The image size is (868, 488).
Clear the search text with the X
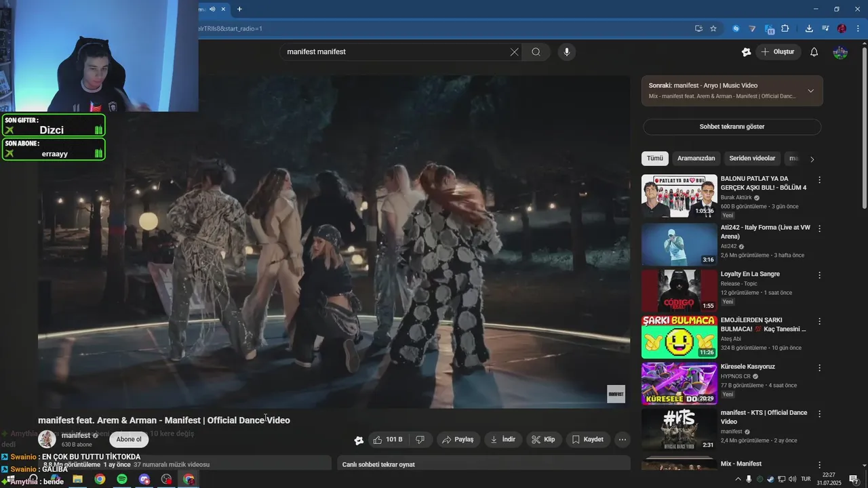514,52
